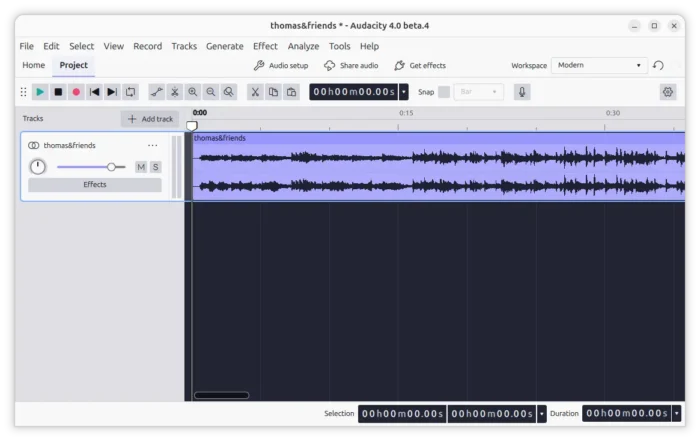Start playback with the green Play button
Image resolution: width=700 pixels, height=441 pixels.
point(40,92)
